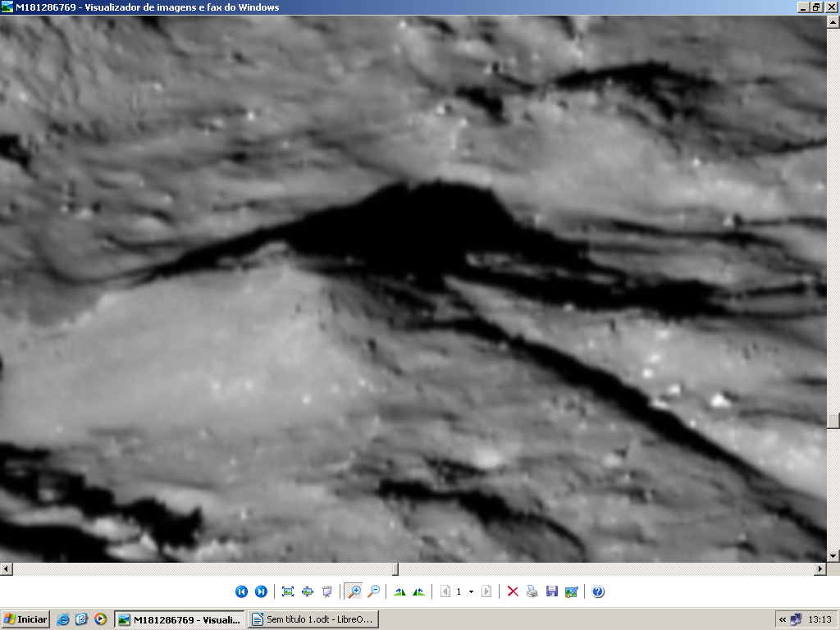This screenshot has height=630, width=840.
Task: Open the viewer Help
Action: tap(598, 591)
